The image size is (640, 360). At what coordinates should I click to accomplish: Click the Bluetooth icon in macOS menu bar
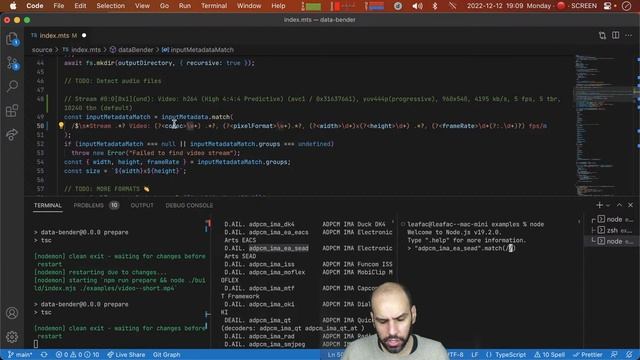(x=435, y=6)
